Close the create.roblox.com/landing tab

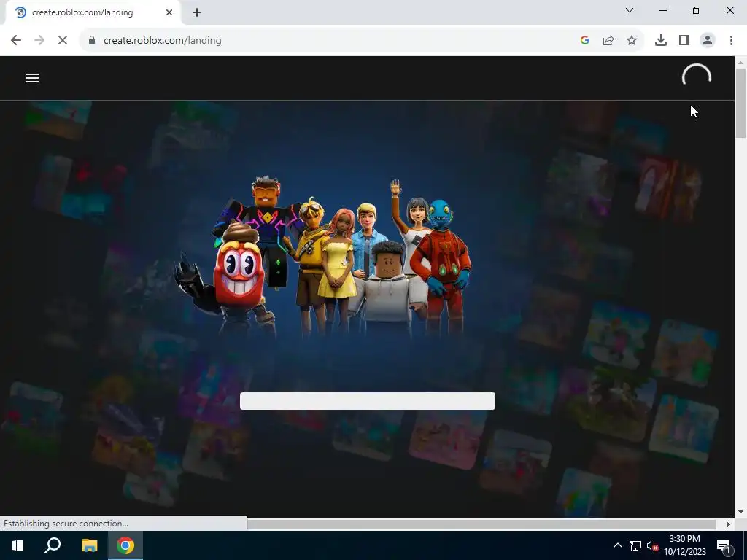[169, 12]
